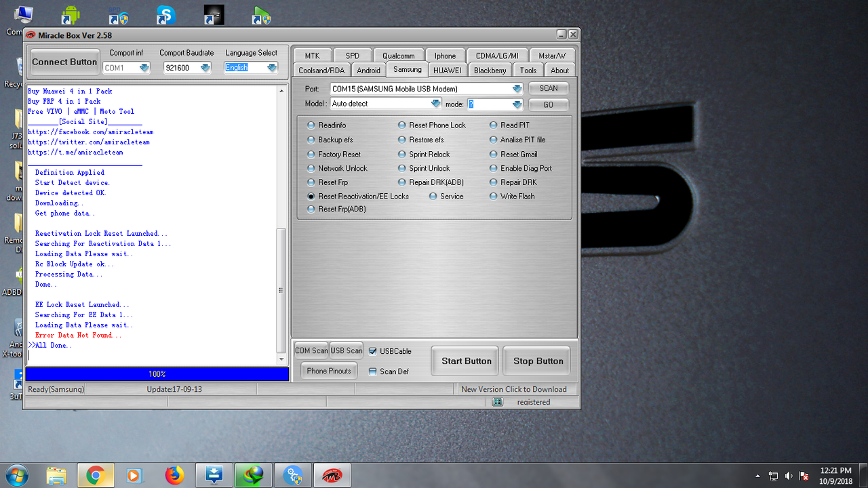Choose the Reset Frp radio button

[311, 182]
